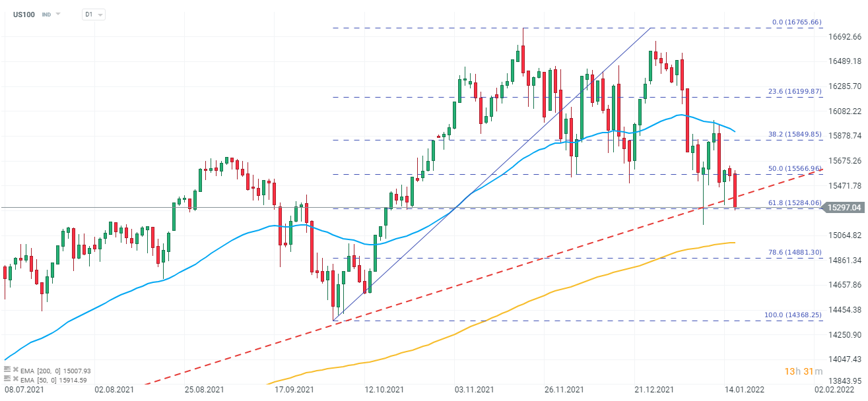Open settings icon for EMA 50 indicator
This screenshot has height=401, width=868.
tap(7, 379)
